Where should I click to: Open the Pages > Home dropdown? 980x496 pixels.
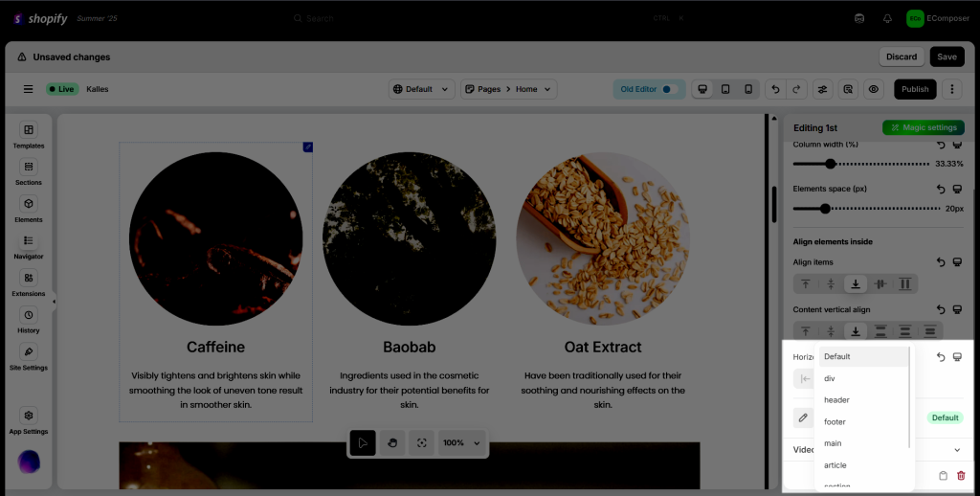[x=509, y=89]
